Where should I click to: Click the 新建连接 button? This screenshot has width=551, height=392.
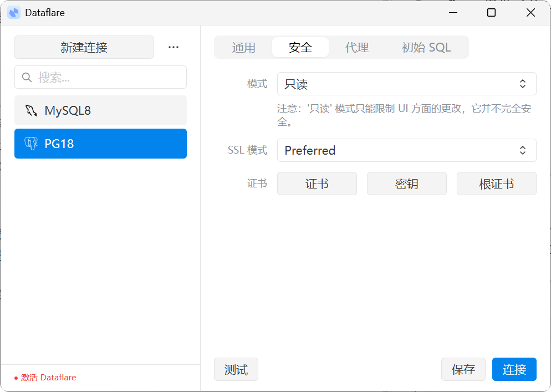(84, 47)
